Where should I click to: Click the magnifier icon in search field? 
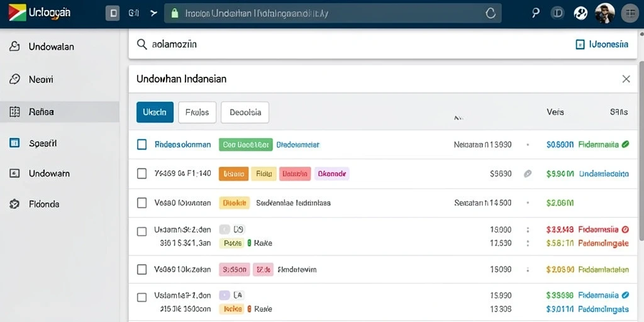[x=142, y=45]
